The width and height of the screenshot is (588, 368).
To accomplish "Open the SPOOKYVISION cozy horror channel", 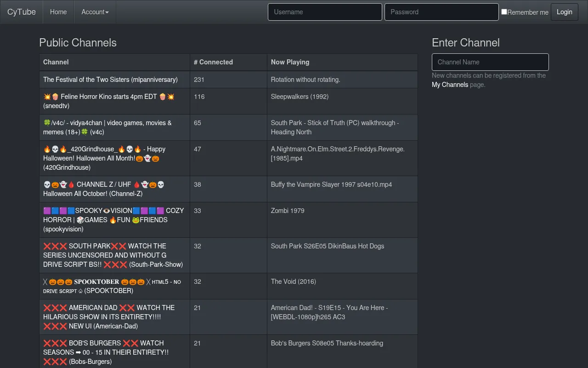I will pos(113,220).
